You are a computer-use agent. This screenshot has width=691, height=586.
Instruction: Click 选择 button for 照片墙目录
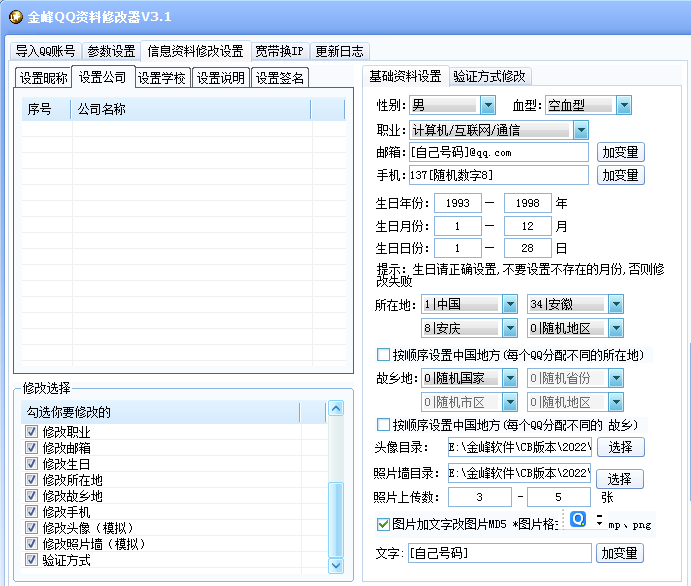(x=620, y=479)
